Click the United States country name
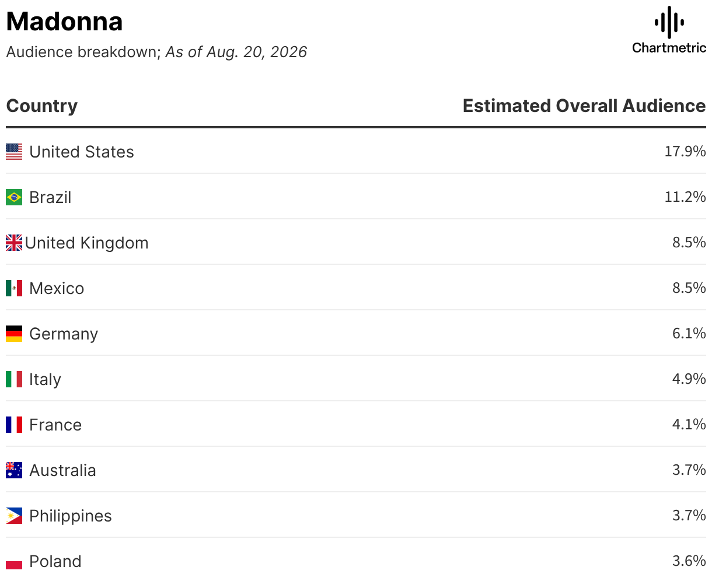712x588 pixels. coord(82,152)
